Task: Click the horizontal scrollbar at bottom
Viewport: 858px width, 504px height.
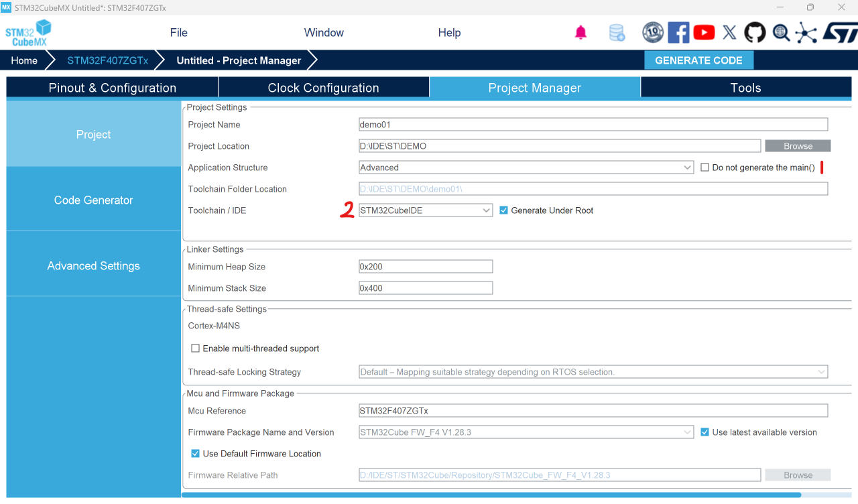Action: pos(491,495)
